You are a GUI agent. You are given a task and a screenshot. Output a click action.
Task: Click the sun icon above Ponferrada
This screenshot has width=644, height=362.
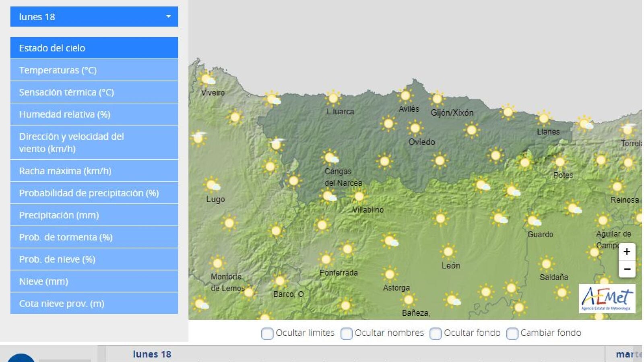[326, 259]
